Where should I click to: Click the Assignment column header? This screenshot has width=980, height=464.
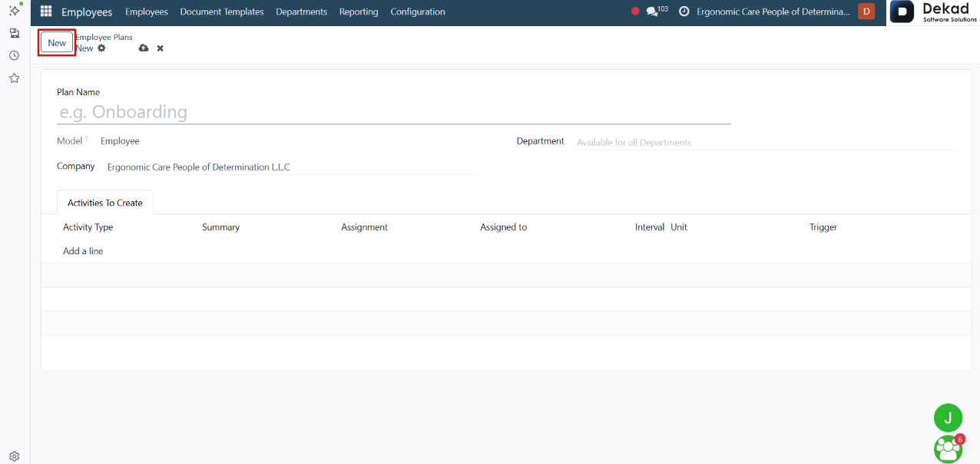(365, 227)
